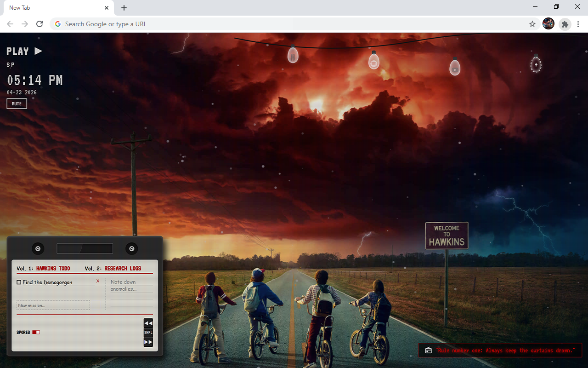Screen dimensions: 588x368
Task: Click the PLAY triangle icon
Action: [39, 51]
